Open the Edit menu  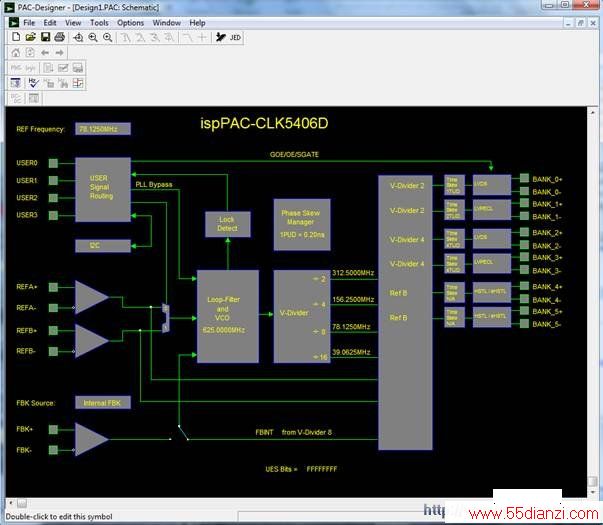(50, 23)
